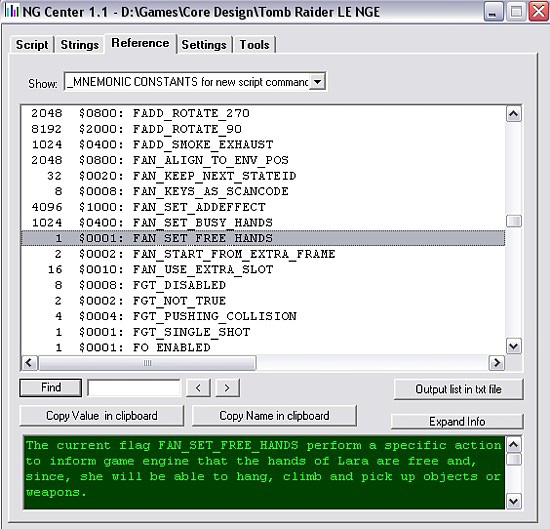Image resolution: width=550 pixels, height=529 pixels.
Task: Switch to the Strings tab
Action: click(x=80, y=45)
